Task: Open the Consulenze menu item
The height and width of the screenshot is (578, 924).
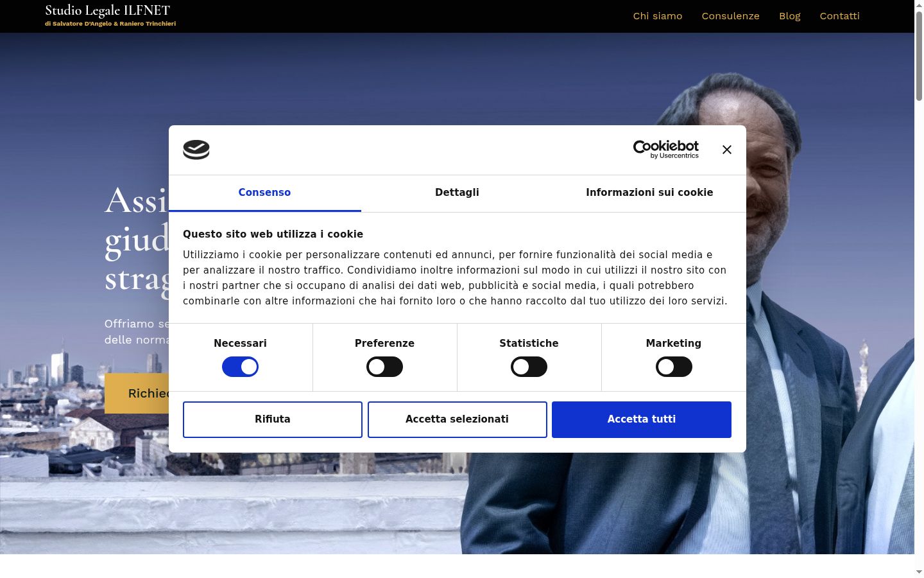Action: (730, 16)
